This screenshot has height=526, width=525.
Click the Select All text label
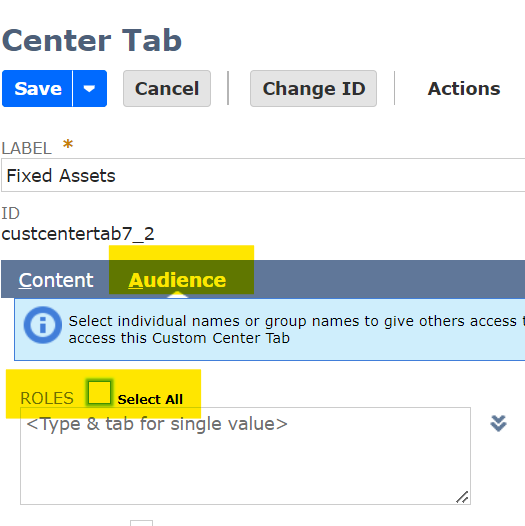click(x=150, y=400)
